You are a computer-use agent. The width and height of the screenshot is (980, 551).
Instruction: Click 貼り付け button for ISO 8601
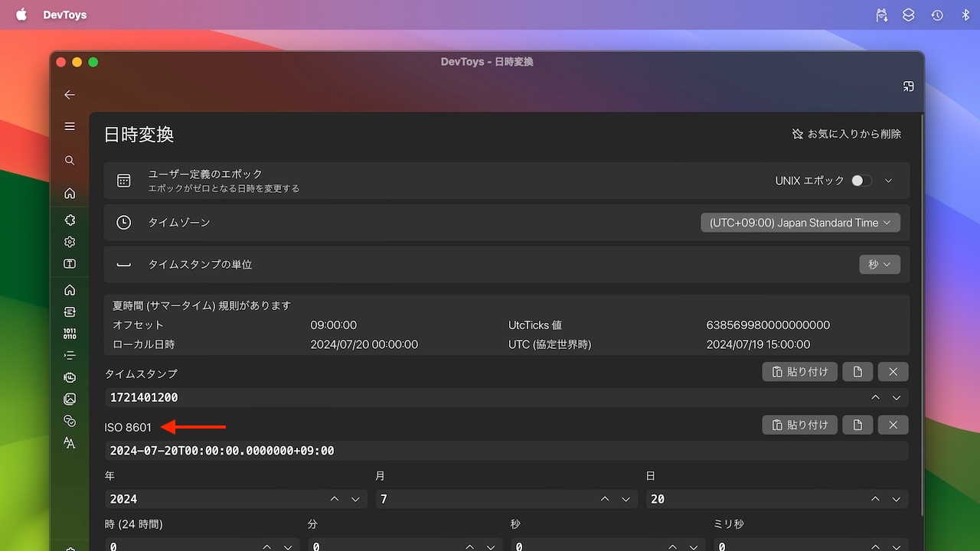click(x=800, y=425)
